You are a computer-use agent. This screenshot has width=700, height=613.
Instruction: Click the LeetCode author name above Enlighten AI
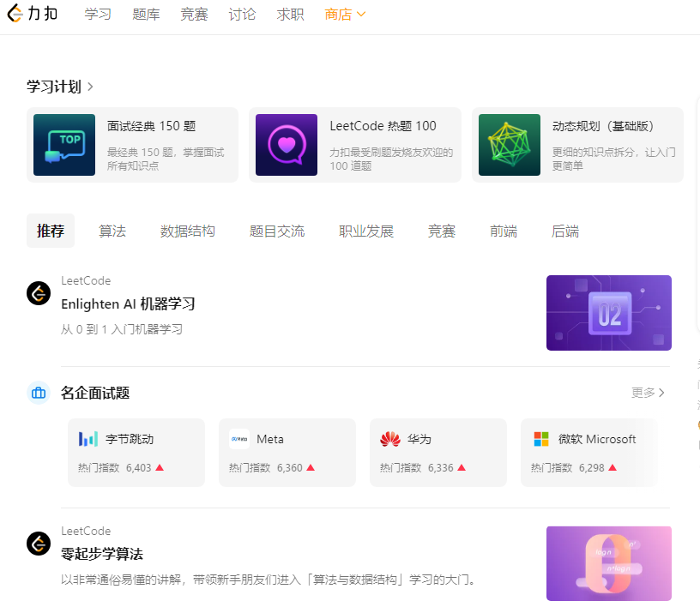coord(86,280)
